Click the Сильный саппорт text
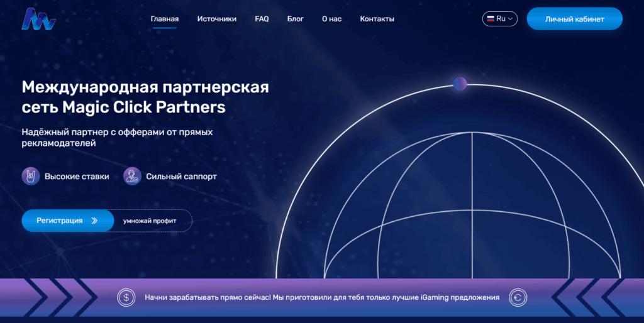 [x=182, y=177]
